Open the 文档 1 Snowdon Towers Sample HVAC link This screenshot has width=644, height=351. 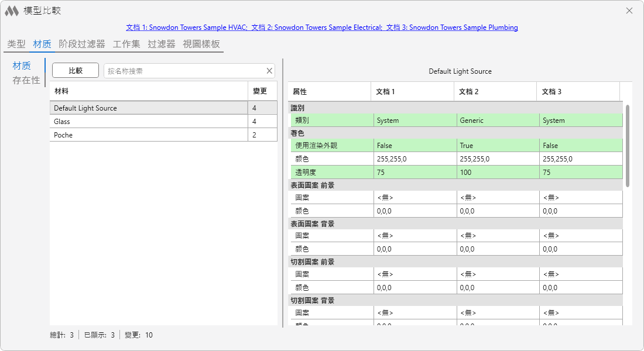point(186,27)
